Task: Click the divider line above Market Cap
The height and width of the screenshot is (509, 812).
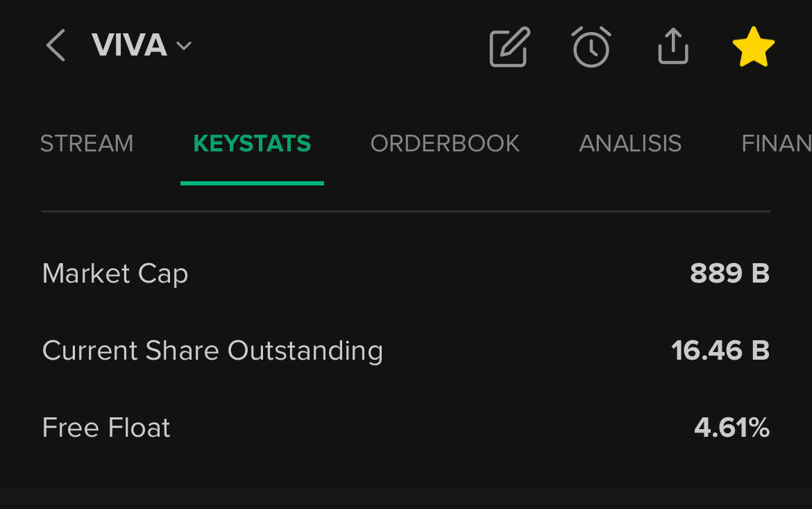Action: [x=405, y=210]
